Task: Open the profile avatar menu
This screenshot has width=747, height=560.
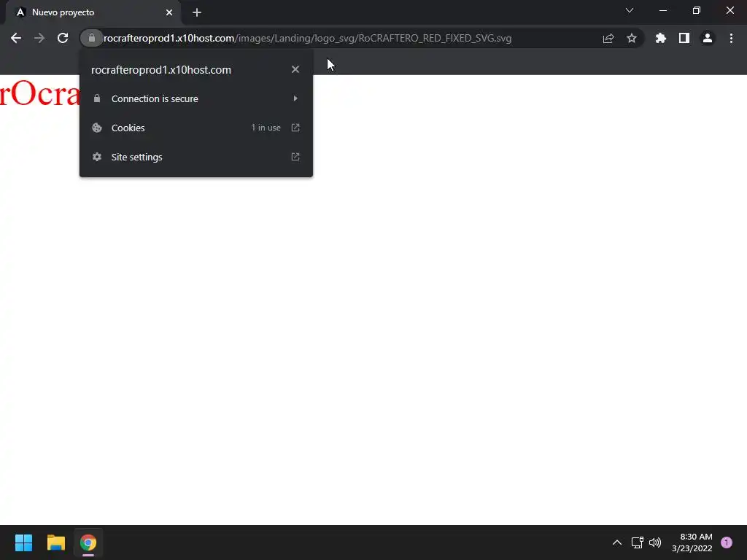Action: [x=708, y=38]
